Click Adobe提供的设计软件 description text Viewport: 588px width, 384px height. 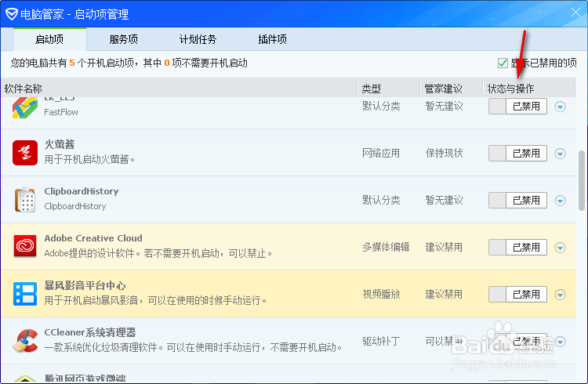pos(158,253)
